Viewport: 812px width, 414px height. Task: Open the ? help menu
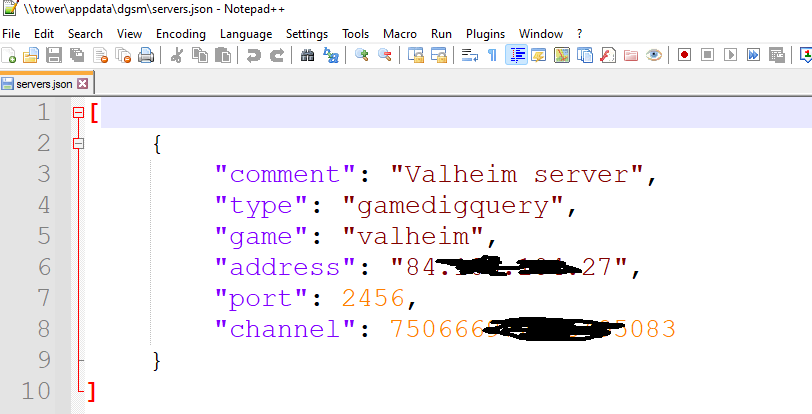point(579,34)
